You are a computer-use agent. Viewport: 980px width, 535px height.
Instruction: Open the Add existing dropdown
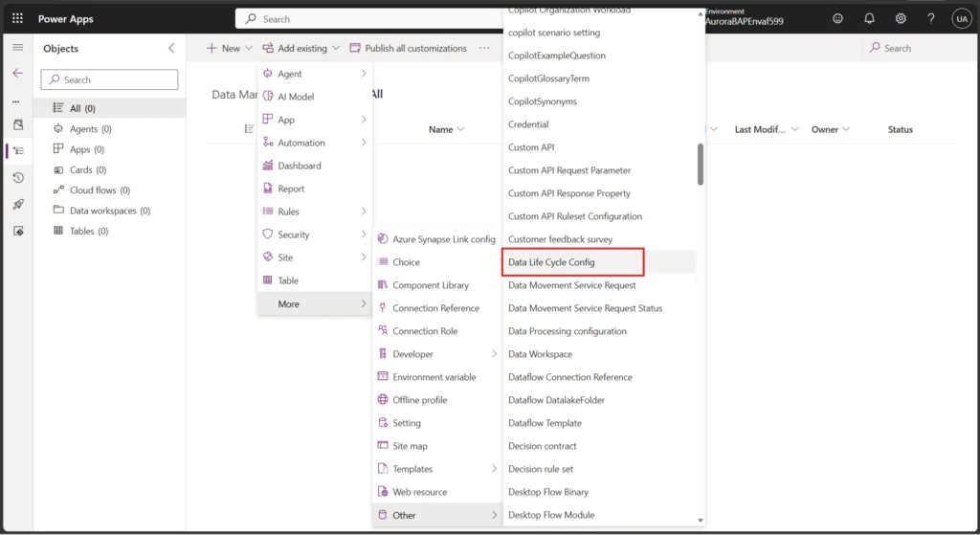301,48
